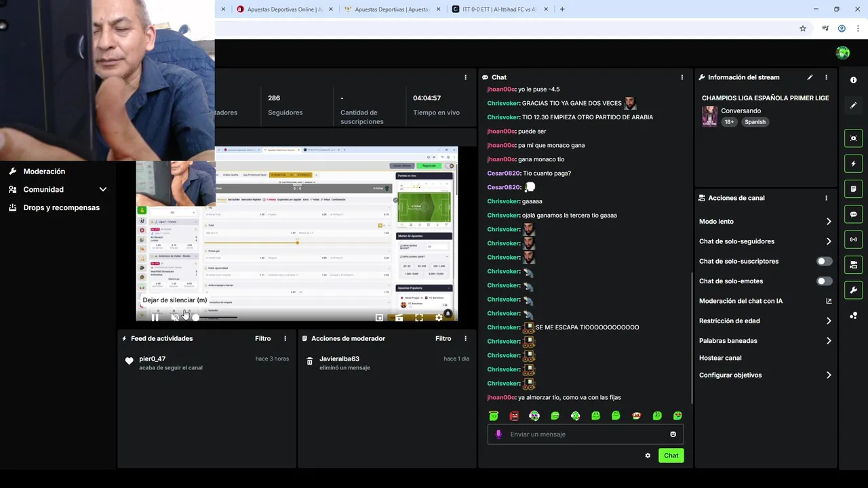This screenshot has width=868, height=488.
Task: Click the info icon in right sidebar
Action: (853, 80)
